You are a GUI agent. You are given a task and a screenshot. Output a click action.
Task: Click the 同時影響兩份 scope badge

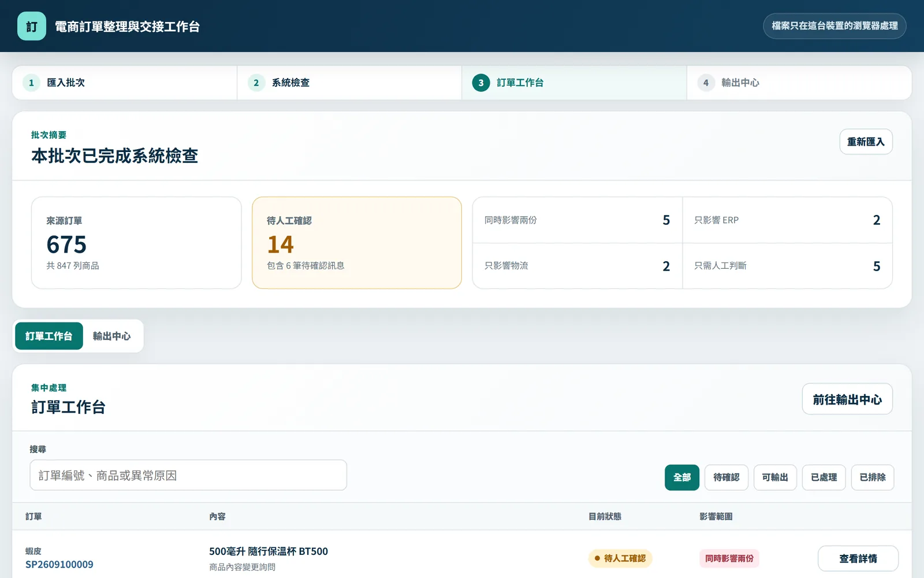click(729, 558)
